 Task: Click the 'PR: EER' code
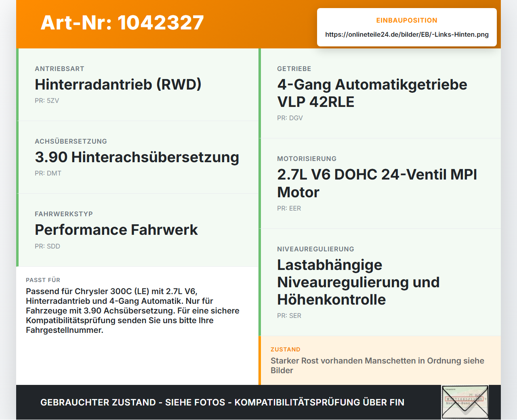(x=289, y=208)
